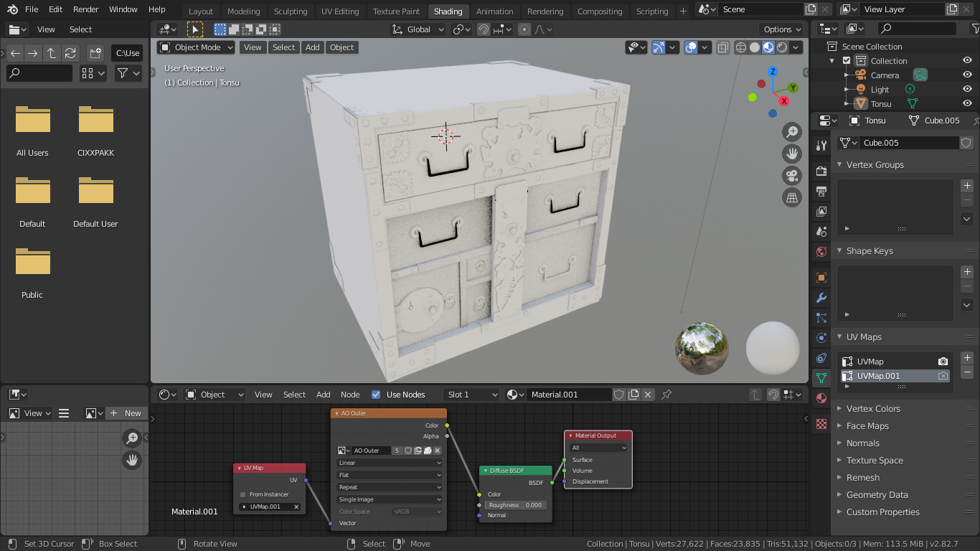
Task: Enable From Instancer checkbox in UV Map node
Action: coord(243,494)
